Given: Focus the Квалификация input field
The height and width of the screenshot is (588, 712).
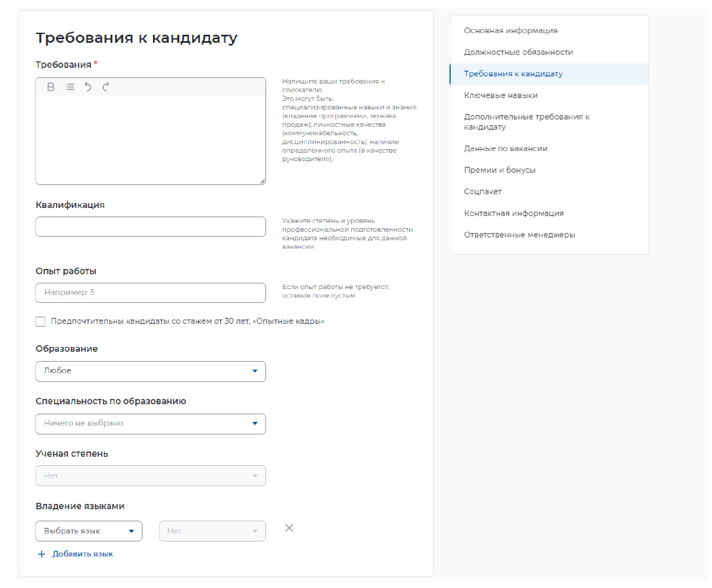Looking at the screenshot, I should coord(151,227).
